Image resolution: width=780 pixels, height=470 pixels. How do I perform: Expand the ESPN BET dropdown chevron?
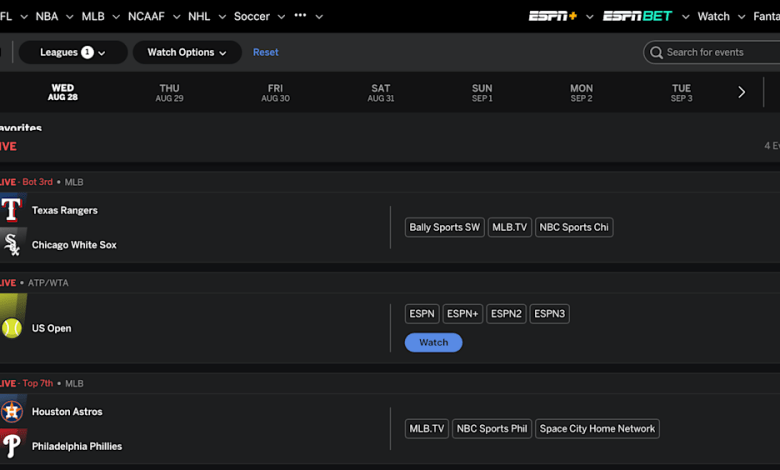pyautogui.click(x=685, y=17)
